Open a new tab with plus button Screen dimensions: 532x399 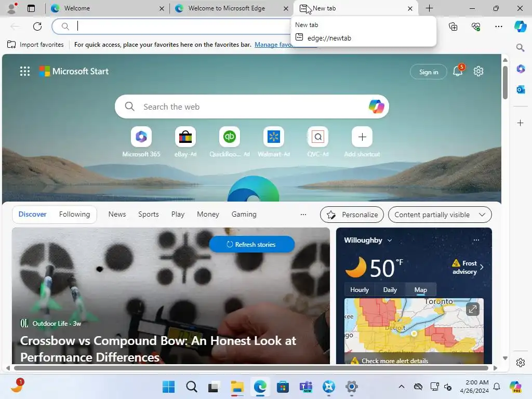[x=429, y=8]
